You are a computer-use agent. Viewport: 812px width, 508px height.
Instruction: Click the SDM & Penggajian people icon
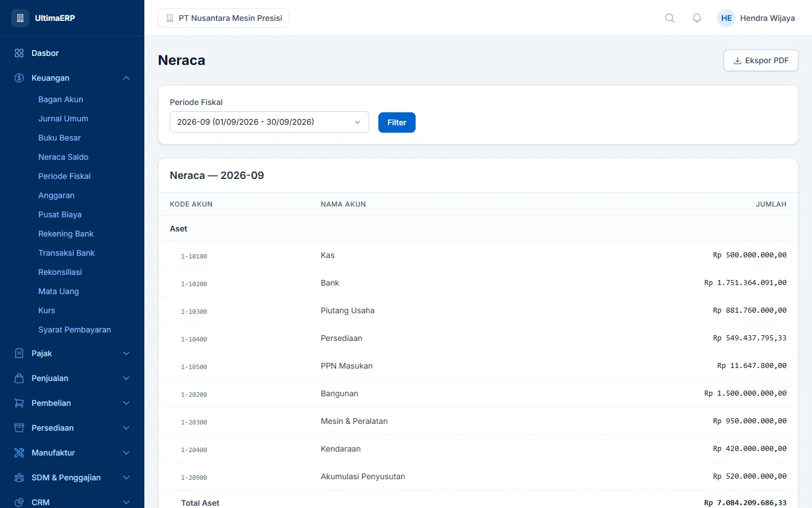click(19, 478)
